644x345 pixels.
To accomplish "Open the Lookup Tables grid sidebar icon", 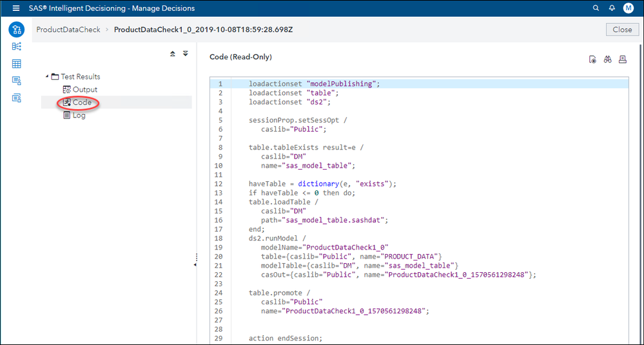I will point(17,64).
